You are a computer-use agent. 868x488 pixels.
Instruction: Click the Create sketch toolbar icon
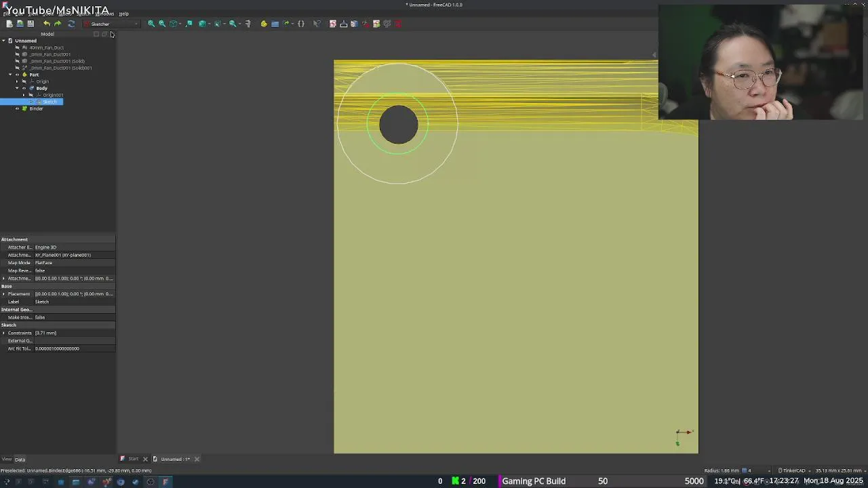tap(333, 24)
